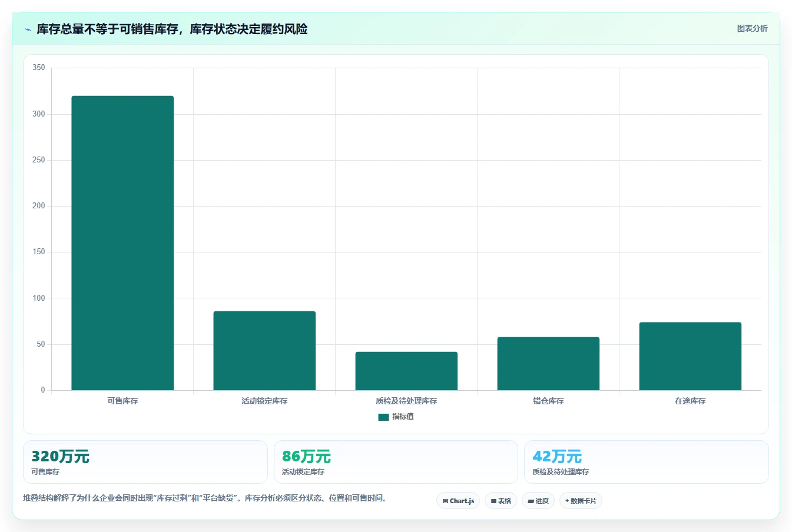Click the 指标值 legend label

[x=403, y=417]
